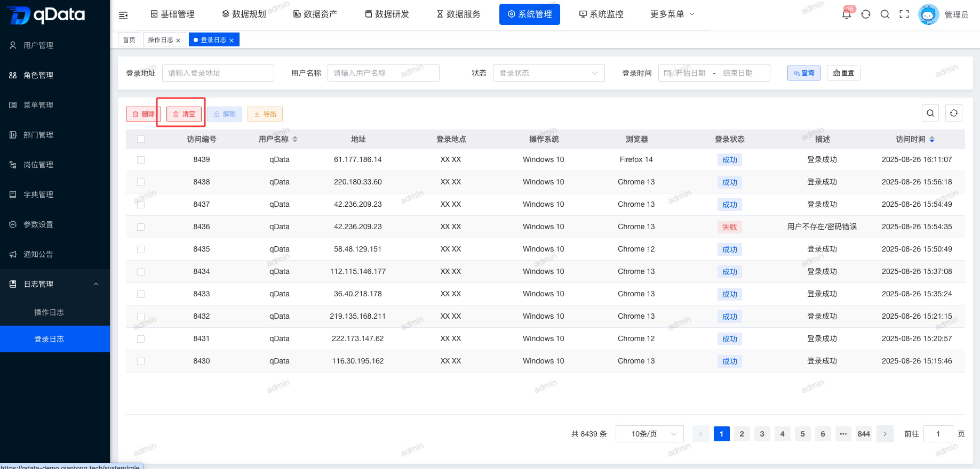Image resolution: width=980 pixels, height=469 pixels.
Task: Open 操作日志 in the sidebar submenu
Action: click(55, 312)
